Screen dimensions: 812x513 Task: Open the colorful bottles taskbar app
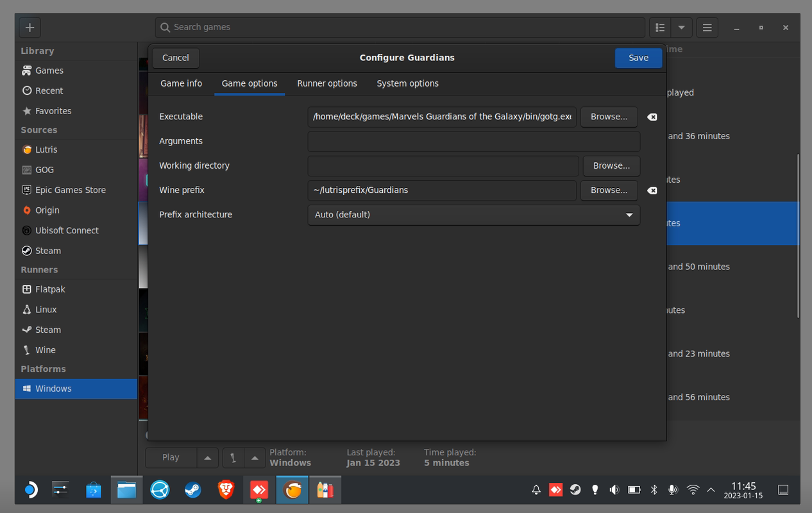point(326,490)
